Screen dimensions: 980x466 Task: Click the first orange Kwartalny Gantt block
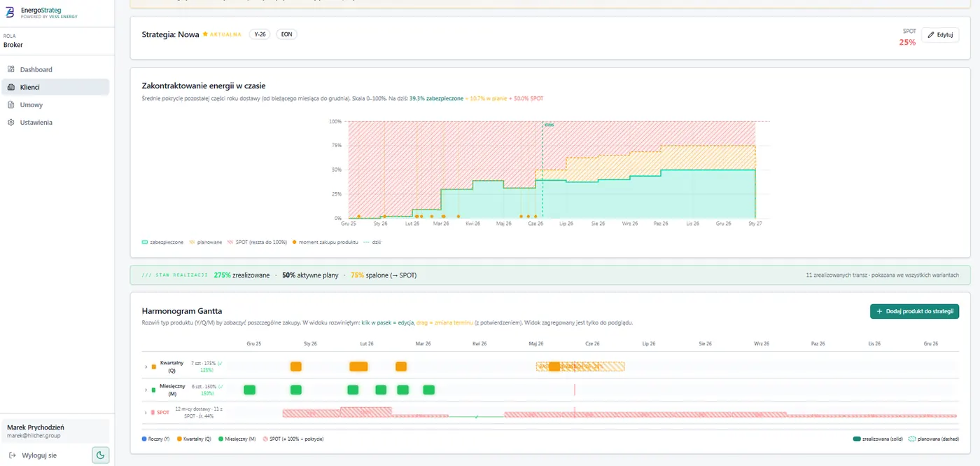[296, 366]
